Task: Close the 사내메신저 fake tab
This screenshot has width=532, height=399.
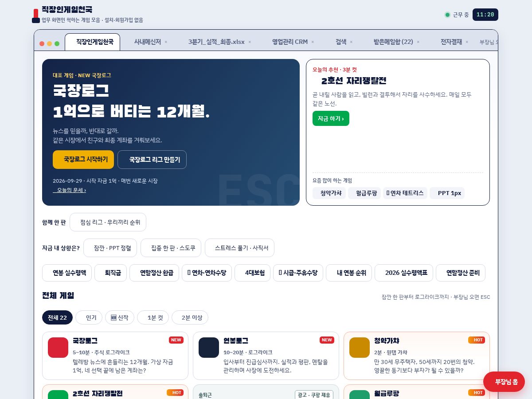Action: click(x=166, y=42)
